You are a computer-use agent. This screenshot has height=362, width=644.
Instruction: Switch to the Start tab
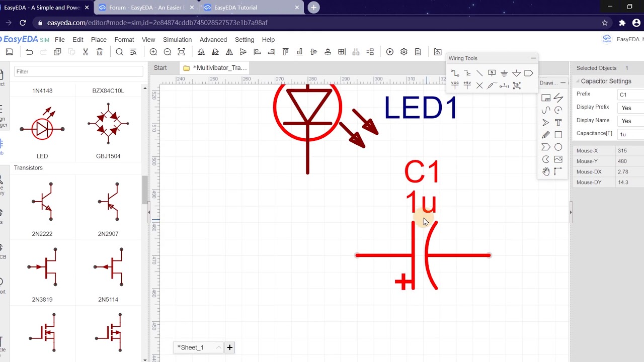pos(160,68)
